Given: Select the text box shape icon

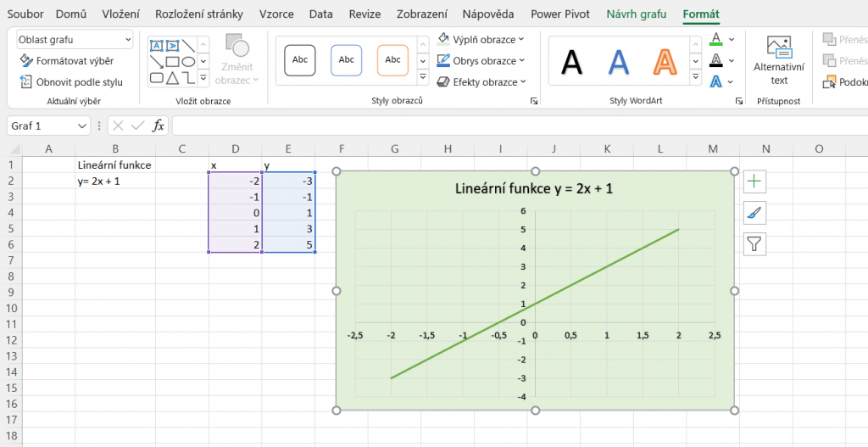Looking at the screenshot, I should 156,46.
